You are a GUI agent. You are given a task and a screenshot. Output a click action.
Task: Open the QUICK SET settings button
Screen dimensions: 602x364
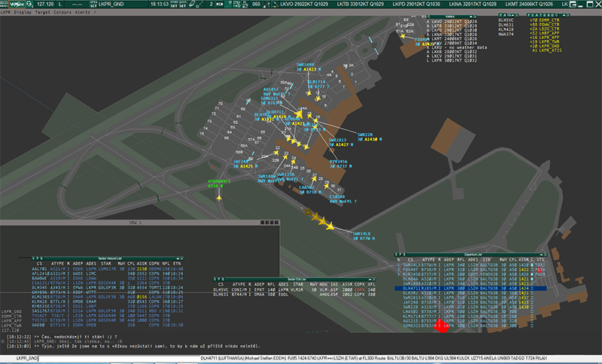point(183,4)
